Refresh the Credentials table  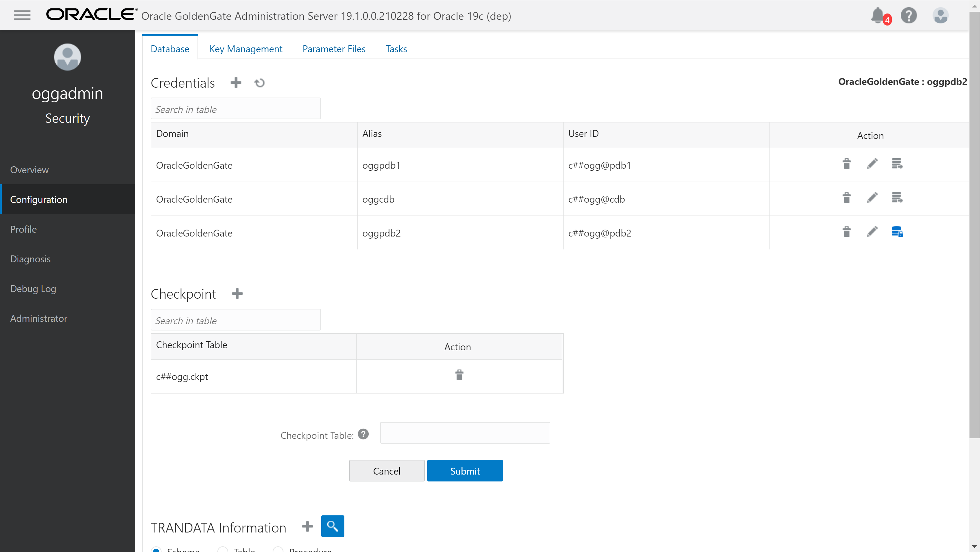[x=259, y=83]
